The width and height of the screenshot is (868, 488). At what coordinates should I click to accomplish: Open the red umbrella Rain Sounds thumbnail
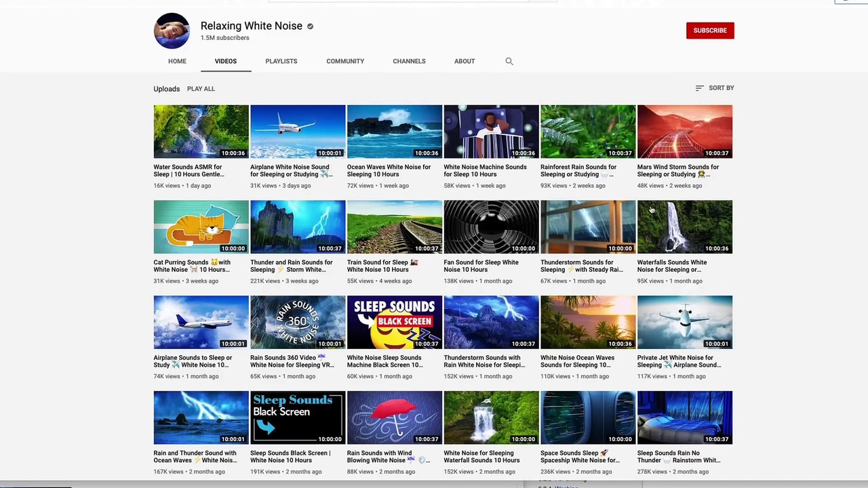pos(395,418)
